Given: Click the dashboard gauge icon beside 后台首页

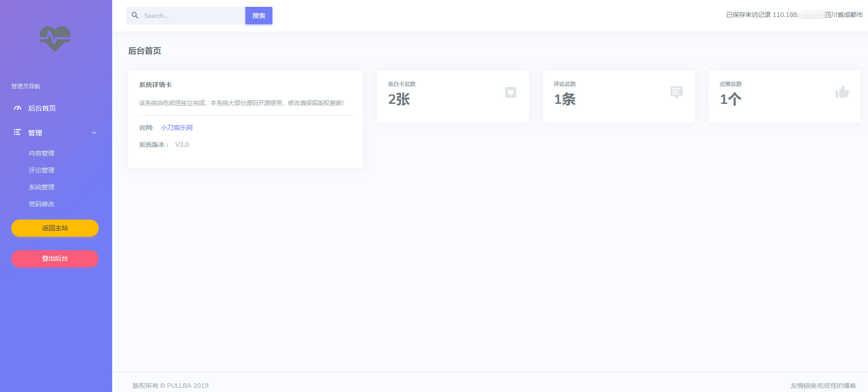Looking at the screenshot, I should pyautogui.click(x=17, y=108).
